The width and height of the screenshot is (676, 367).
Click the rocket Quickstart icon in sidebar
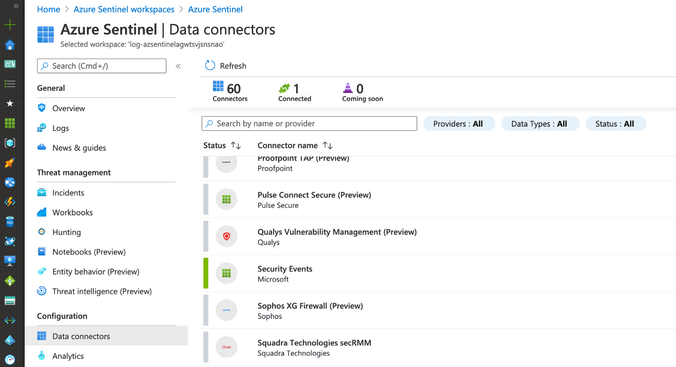(x=10, y=163)
